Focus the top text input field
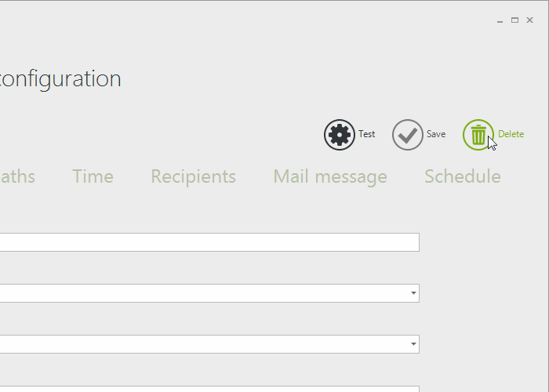Viewport: 549px width, 392px height. coord(209,242)
